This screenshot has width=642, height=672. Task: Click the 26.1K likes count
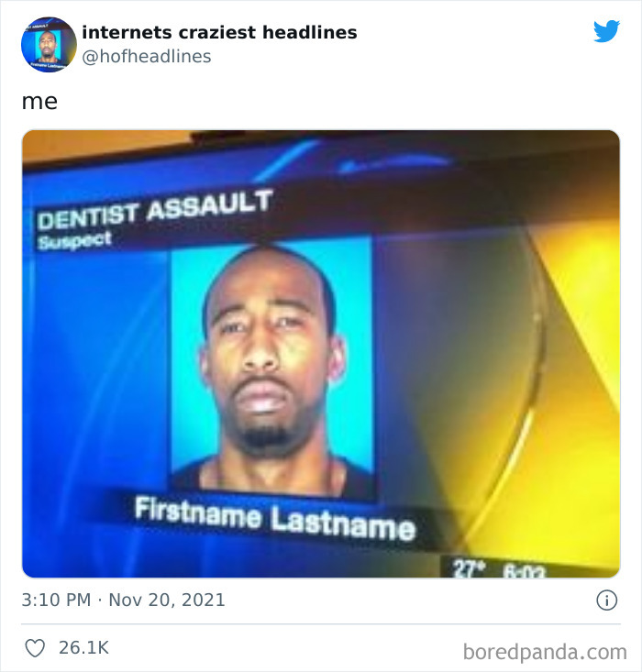pos(84,648)
